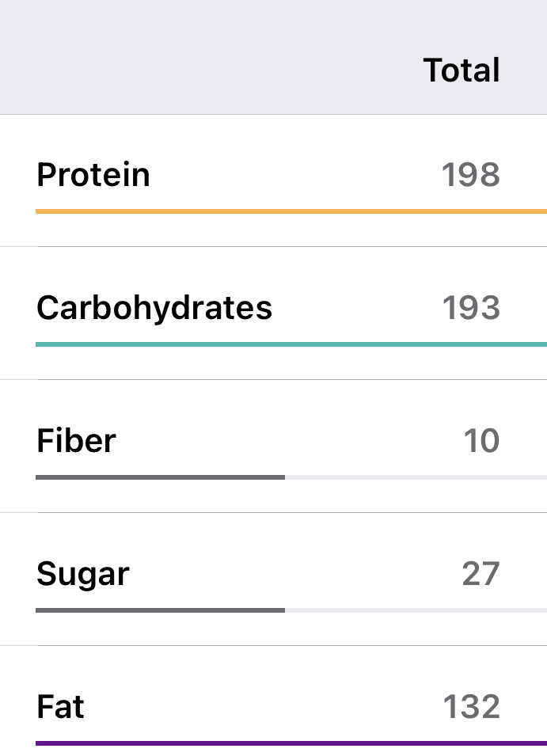Select the Fat row label
The image size is (547, 756).
click(60, 707)
